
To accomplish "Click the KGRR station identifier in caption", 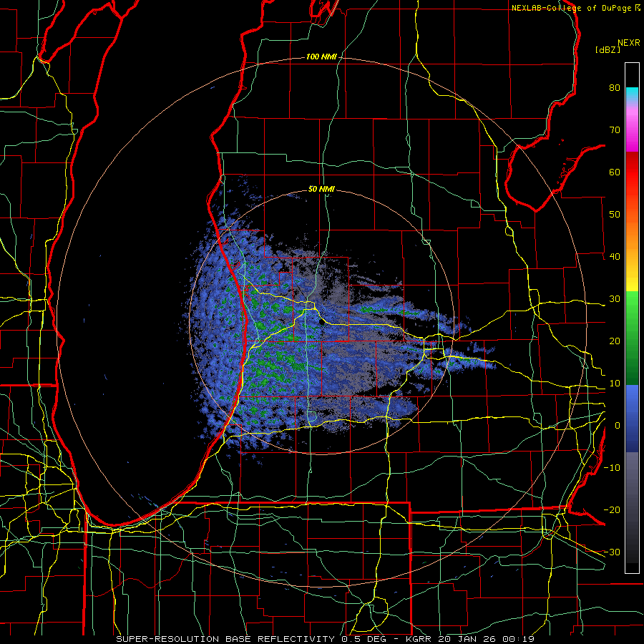I will pos(420,639).
